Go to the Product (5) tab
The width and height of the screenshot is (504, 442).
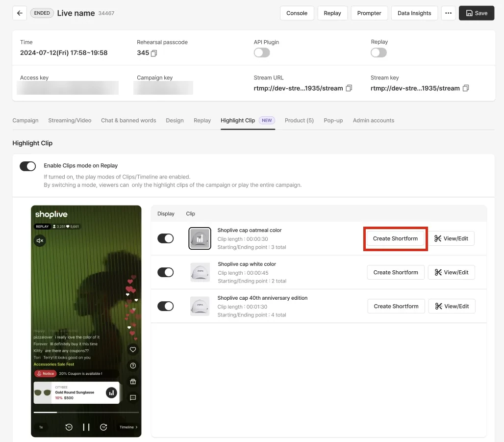299,120
